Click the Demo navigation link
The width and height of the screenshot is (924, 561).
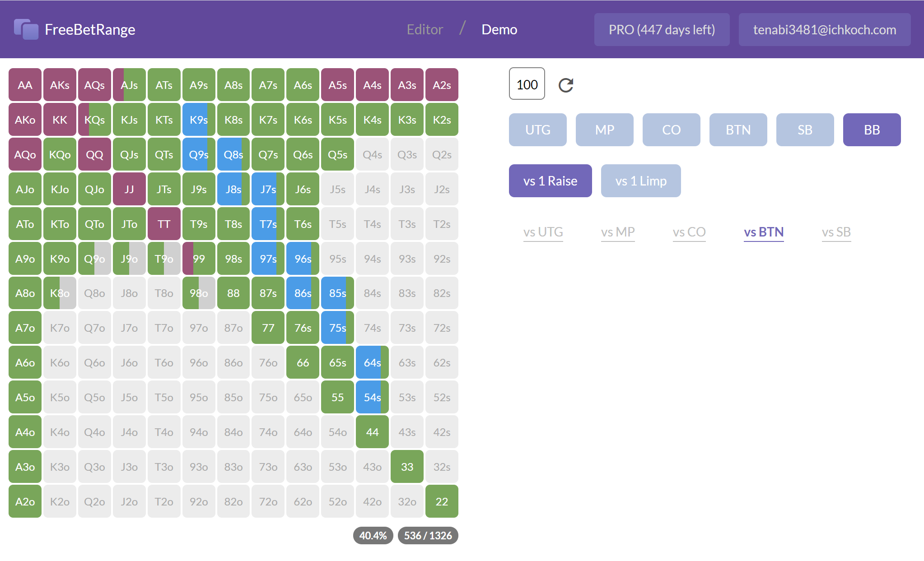coord(499,29)
